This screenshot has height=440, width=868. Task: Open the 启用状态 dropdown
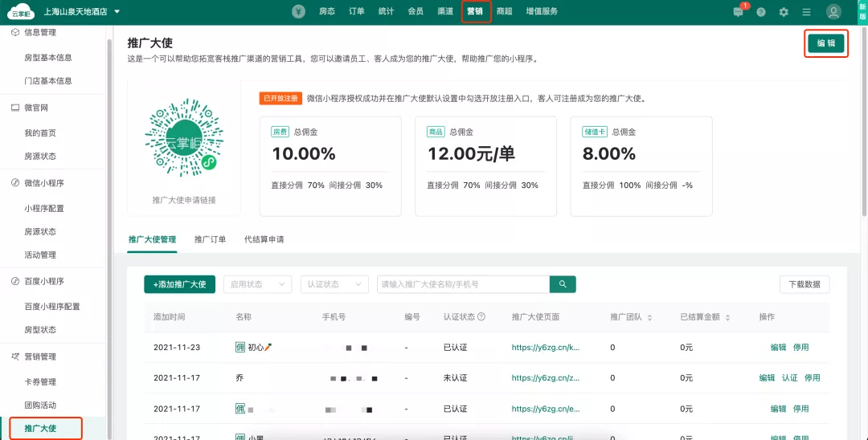(x=257, y=284)
